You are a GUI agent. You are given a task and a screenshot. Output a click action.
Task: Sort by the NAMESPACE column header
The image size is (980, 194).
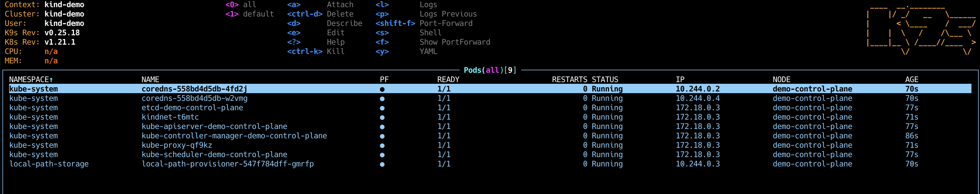pyautogui.click(x=31, y=80)
